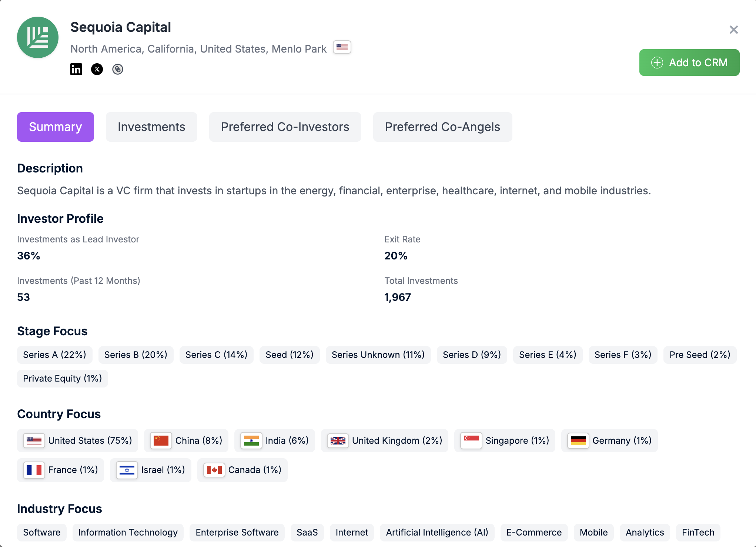Click the Series F (3%) tag
The width and height of the screenshot is (756, 547).
click(x=623, y=355)
